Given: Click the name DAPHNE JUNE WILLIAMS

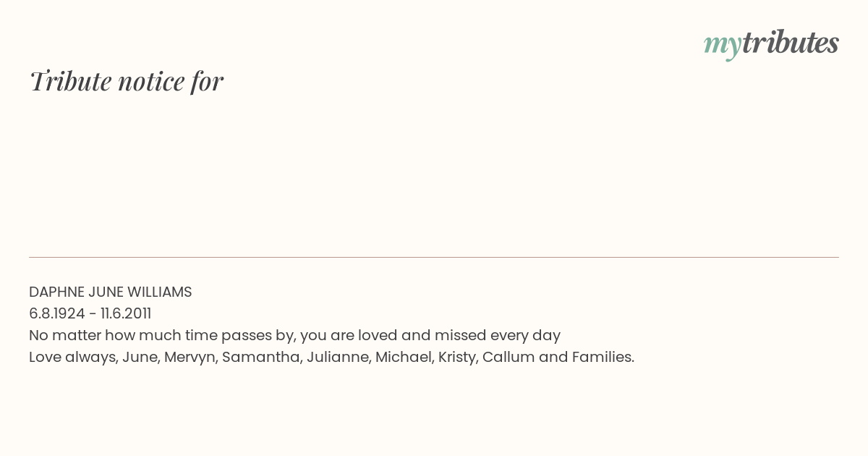Looking at the screenshot, I should 111,292.
